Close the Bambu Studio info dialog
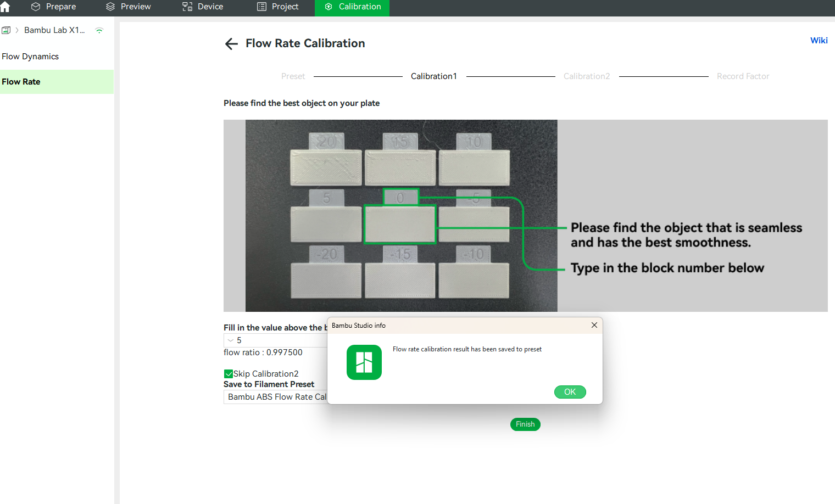This screenshot has width=835, height=504. 594,325
